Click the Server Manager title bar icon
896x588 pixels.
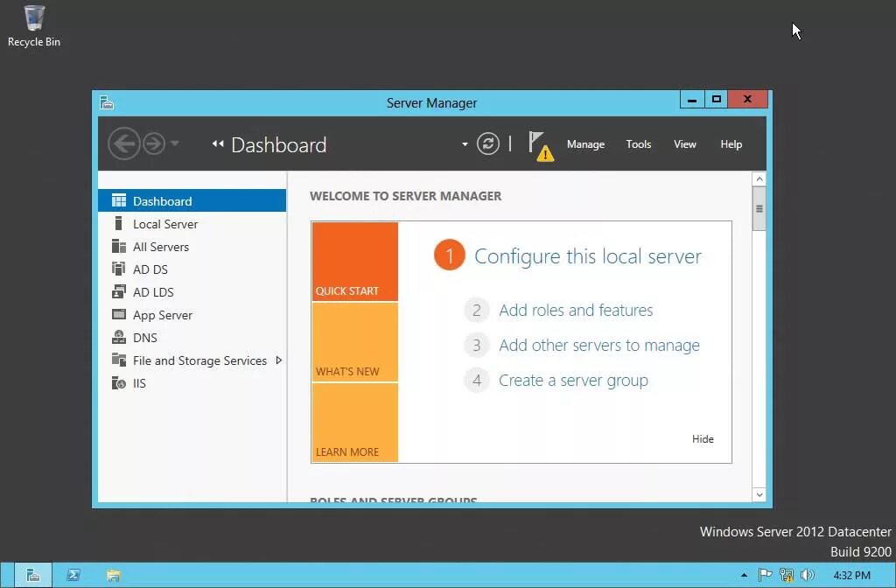[x=106, y=102]
